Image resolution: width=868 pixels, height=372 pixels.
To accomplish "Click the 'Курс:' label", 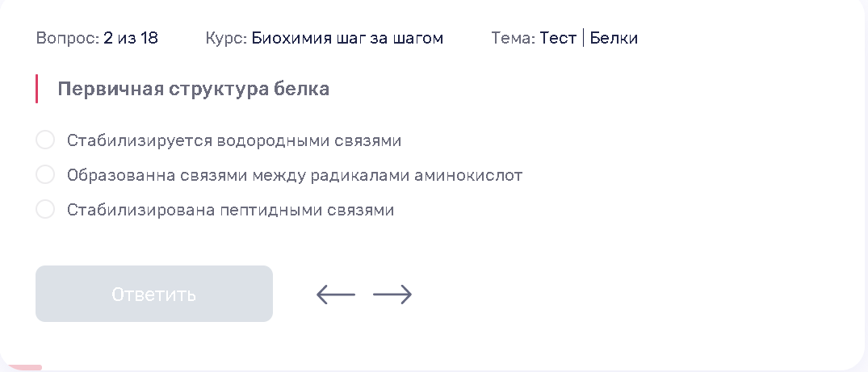I will 226,38.
